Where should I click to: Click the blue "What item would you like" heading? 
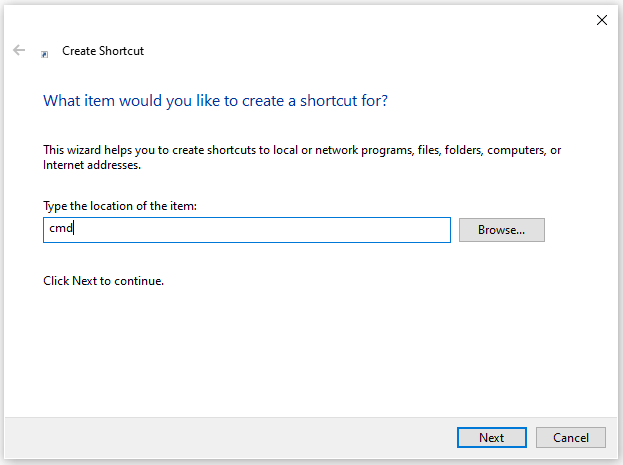[x=215, y=101]
